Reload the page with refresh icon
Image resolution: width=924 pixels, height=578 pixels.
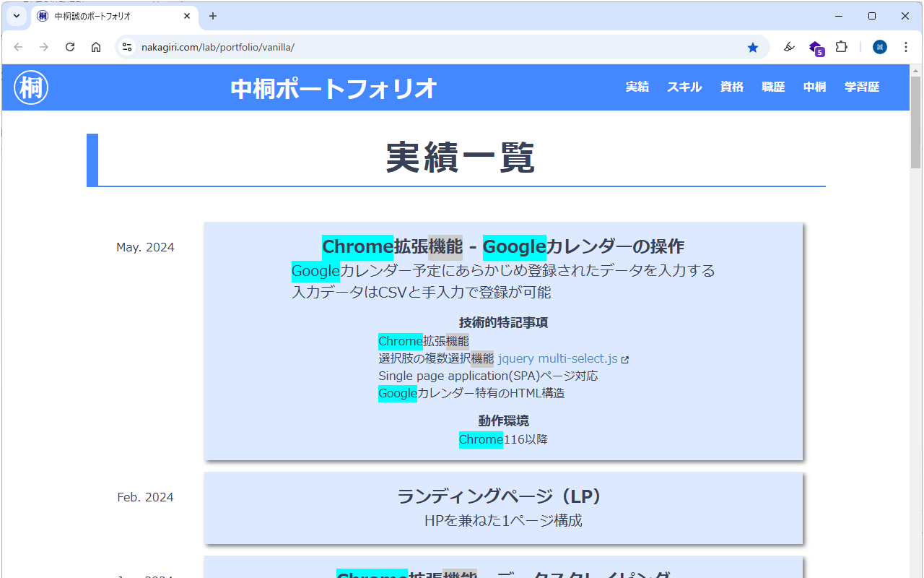(70, 47)
